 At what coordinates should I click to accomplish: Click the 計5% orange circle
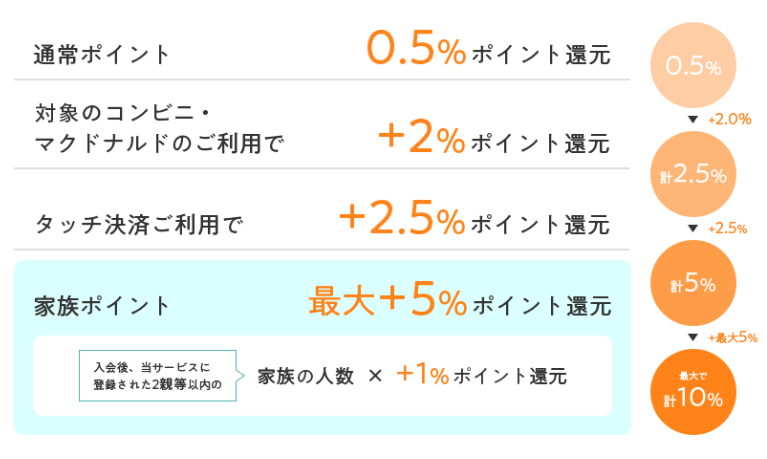point(693,283)
